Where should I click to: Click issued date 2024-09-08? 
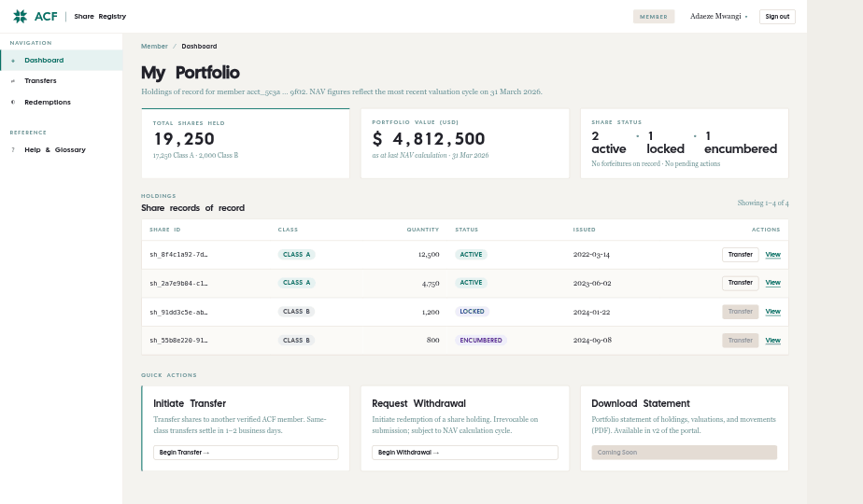(592, 340)
